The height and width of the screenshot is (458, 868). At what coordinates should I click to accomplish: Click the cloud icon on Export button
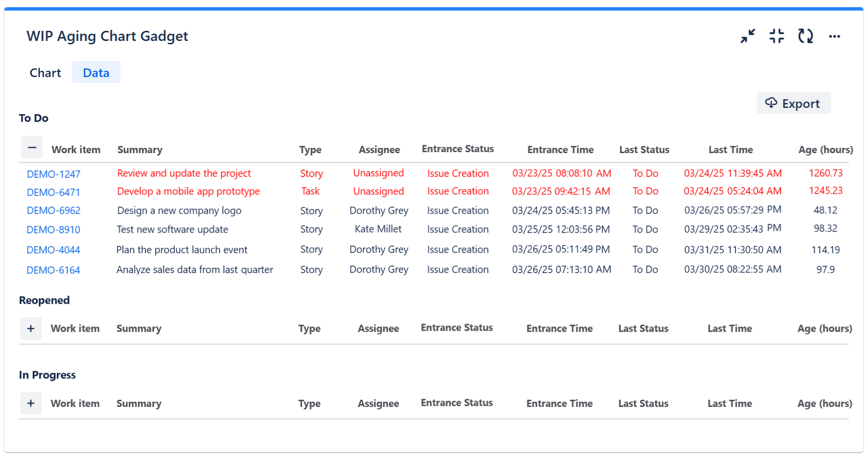(771, 103)
